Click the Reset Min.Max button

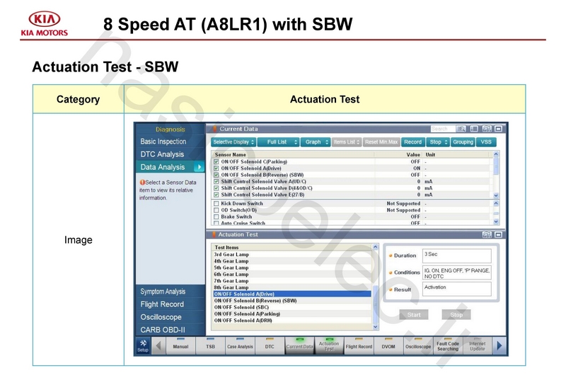pos(381,142)
